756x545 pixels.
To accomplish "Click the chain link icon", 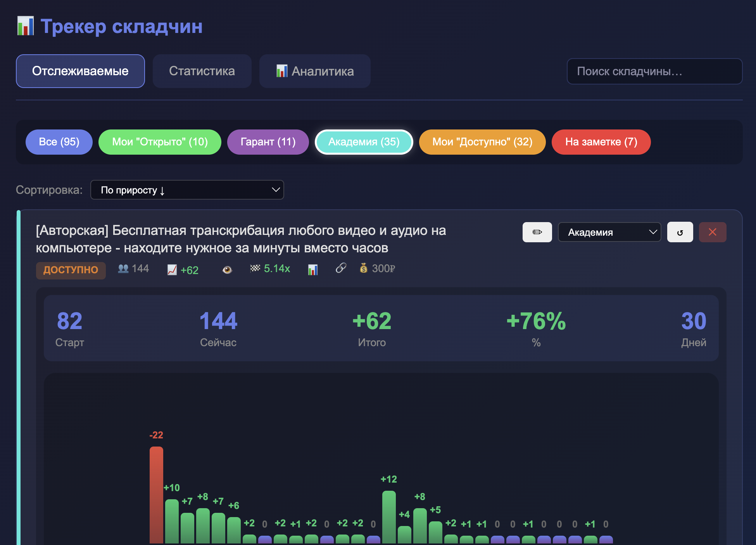I will tap(341, 268).
